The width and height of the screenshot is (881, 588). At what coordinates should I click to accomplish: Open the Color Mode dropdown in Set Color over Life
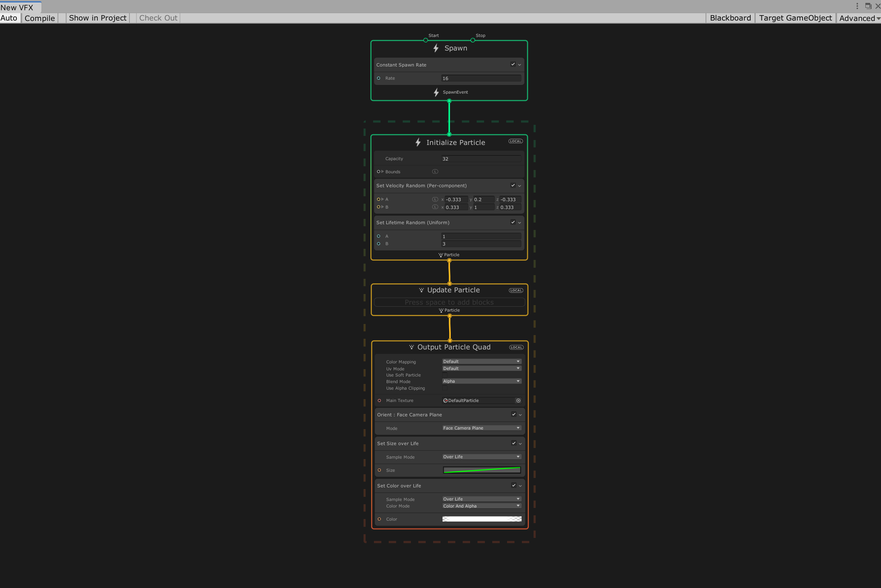(480, 506)
